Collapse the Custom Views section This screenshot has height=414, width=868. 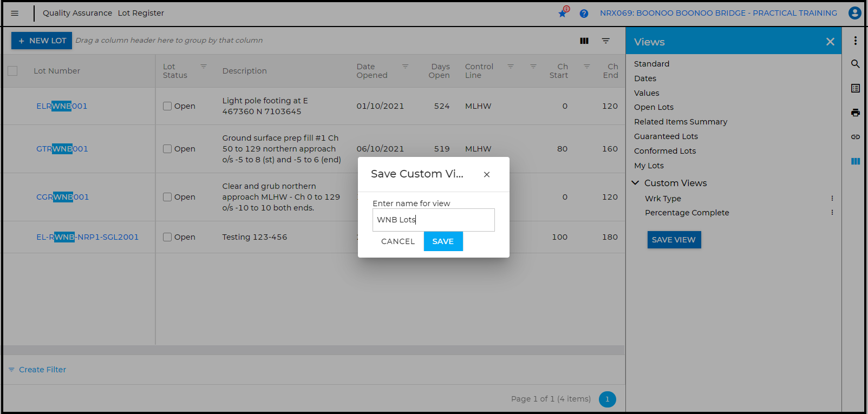click(636, 183)
